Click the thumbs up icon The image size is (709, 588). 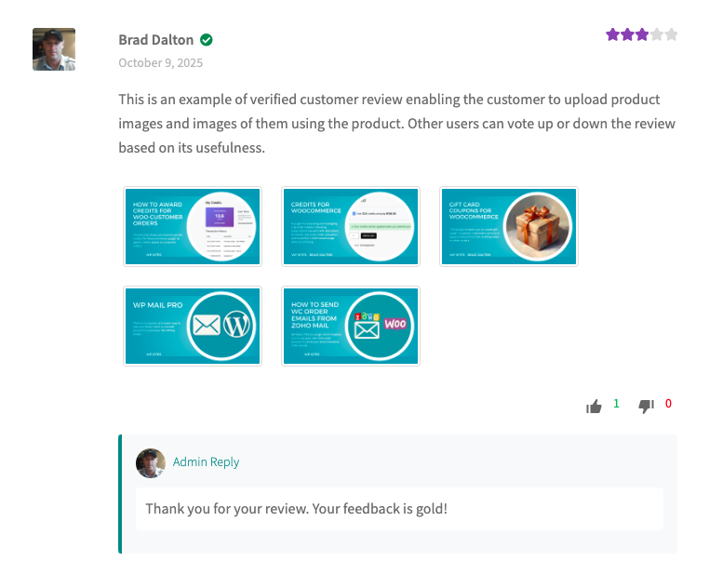[594, 406]
